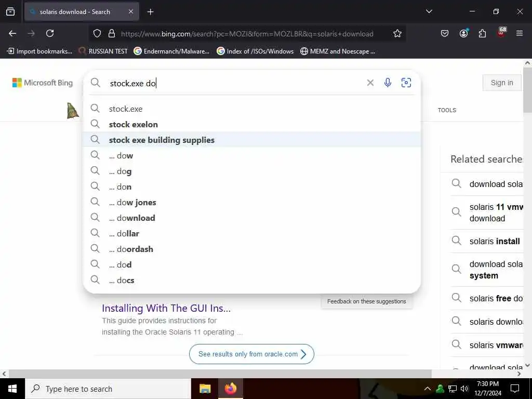
Task: Select the '... download' suggestion
Action: point(252,218)
